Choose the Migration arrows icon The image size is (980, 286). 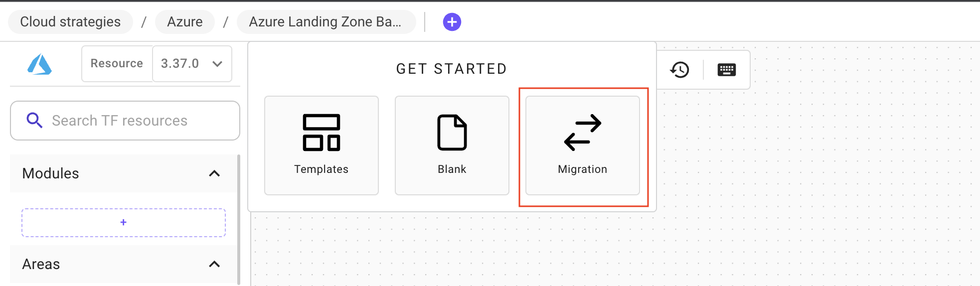[582, 133]
